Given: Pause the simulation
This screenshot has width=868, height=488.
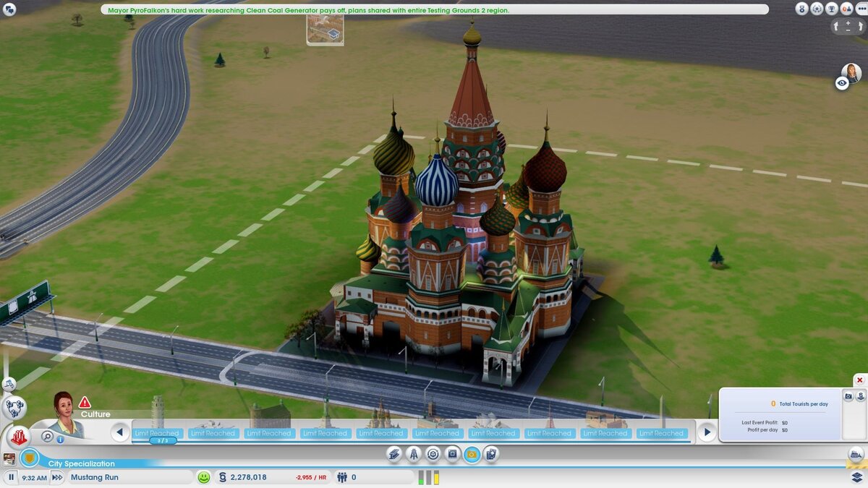Looking at the screenshot, I should pyautogui.click(x=11, y=477).
